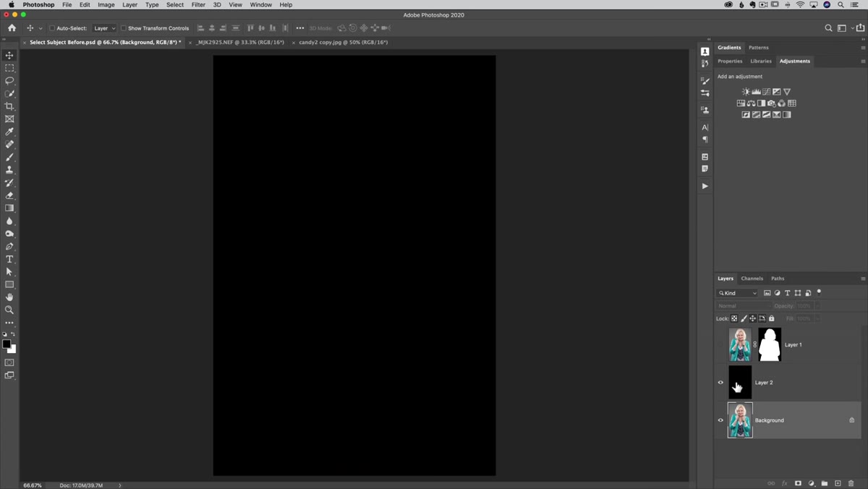Select the Horizontal Type tool

[x=9, y=259]
